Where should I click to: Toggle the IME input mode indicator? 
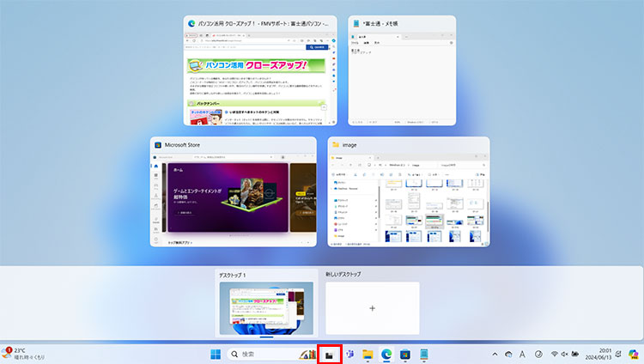[523, 354]
